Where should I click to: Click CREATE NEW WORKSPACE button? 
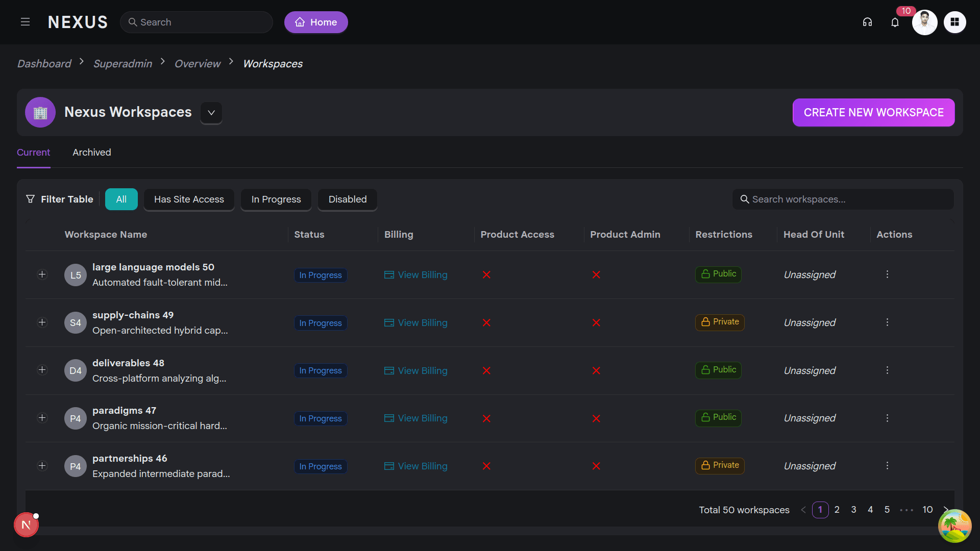(873, 112)
